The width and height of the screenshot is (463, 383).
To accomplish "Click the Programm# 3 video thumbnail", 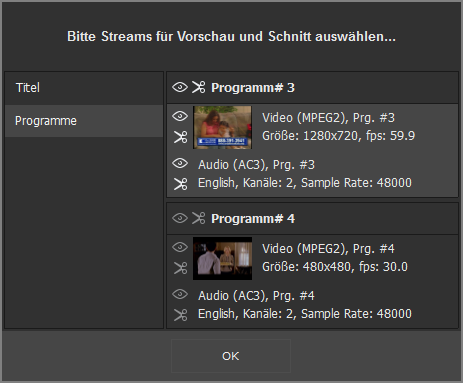I will 222,127.
